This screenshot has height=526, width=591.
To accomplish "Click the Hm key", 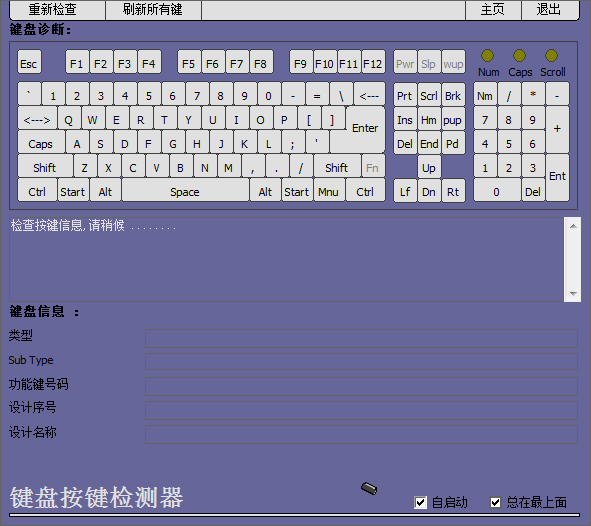I will (429, 118).
